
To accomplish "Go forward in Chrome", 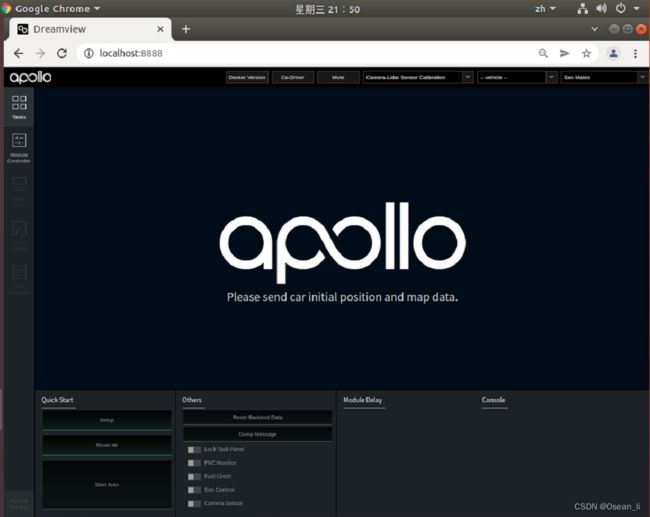I will (x=40, y=53).
